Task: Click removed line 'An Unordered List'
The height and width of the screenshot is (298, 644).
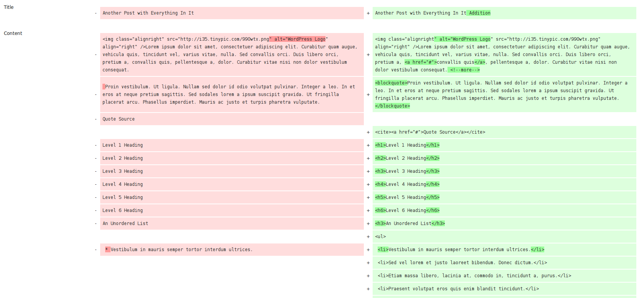Action: pos(232,223)
